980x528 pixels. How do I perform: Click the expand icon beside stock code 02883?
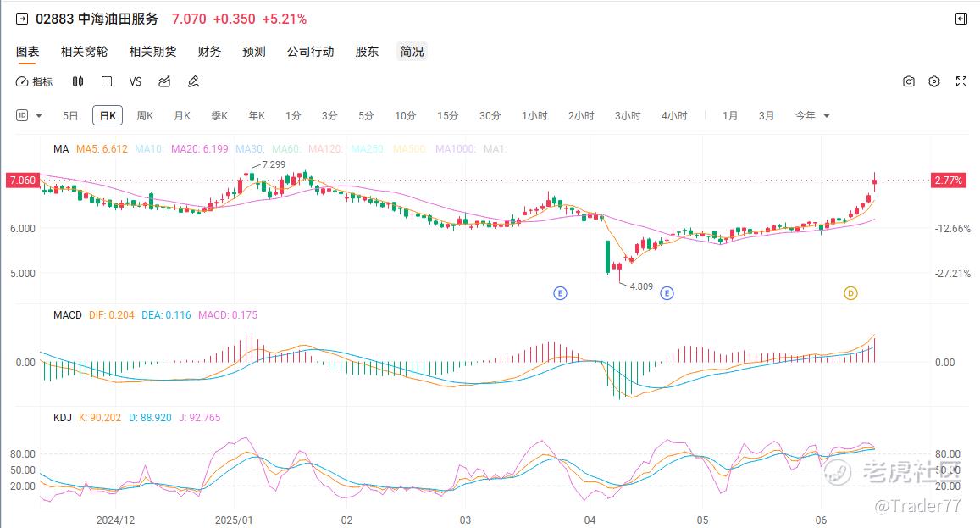pos(22,19)
